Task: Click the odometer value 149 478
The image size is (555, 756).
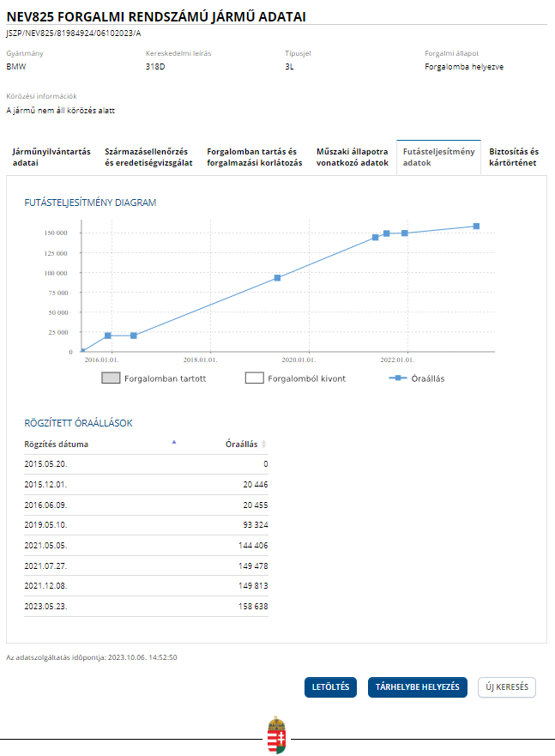Action: 253,566
